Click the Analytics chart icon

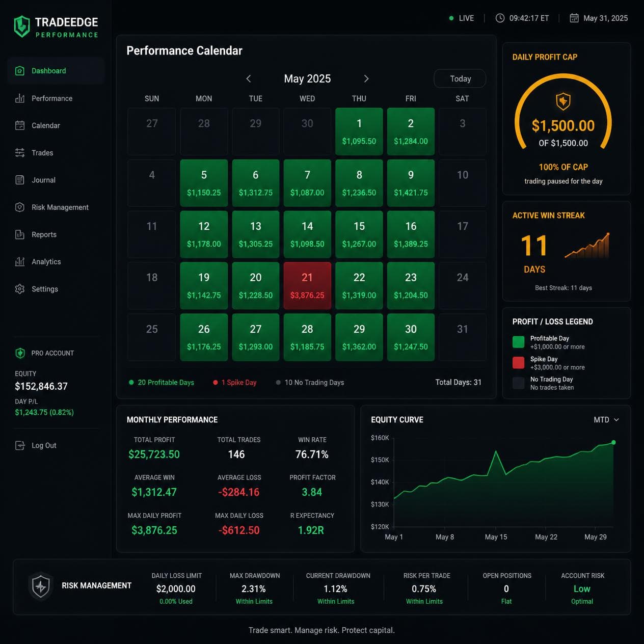20,262
